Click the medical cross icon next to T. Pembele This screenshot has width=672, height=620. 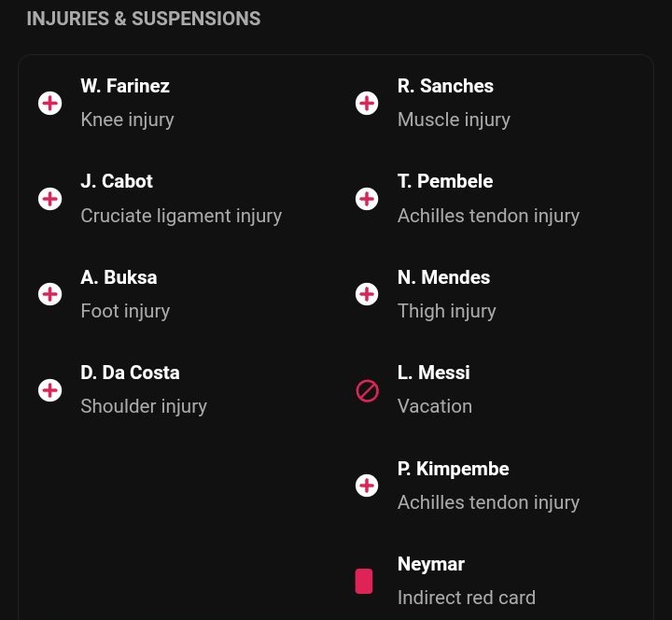pyautogui.click(x=367, y=199)
